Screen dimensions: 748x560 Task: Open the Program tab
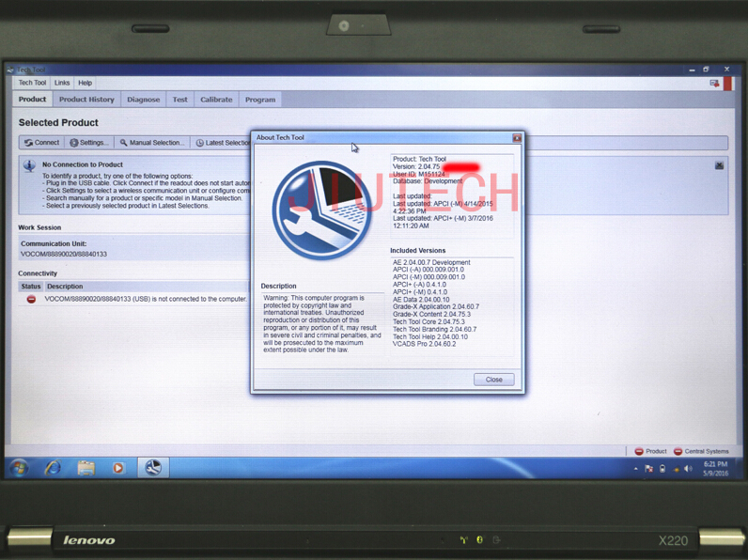coord(260,100)
